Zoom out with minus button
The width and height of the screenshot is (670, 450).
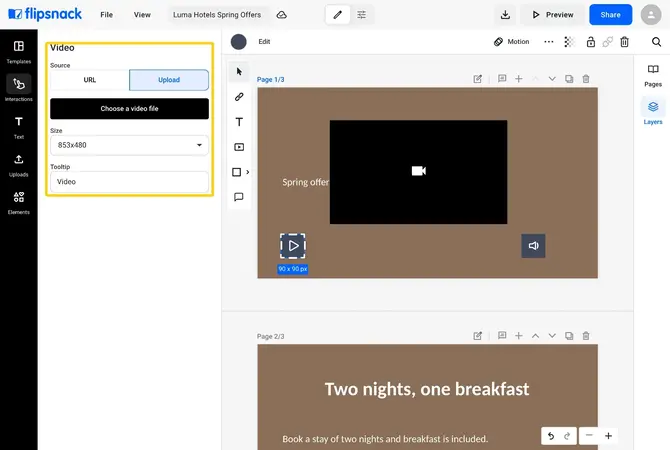pos(589,435)
